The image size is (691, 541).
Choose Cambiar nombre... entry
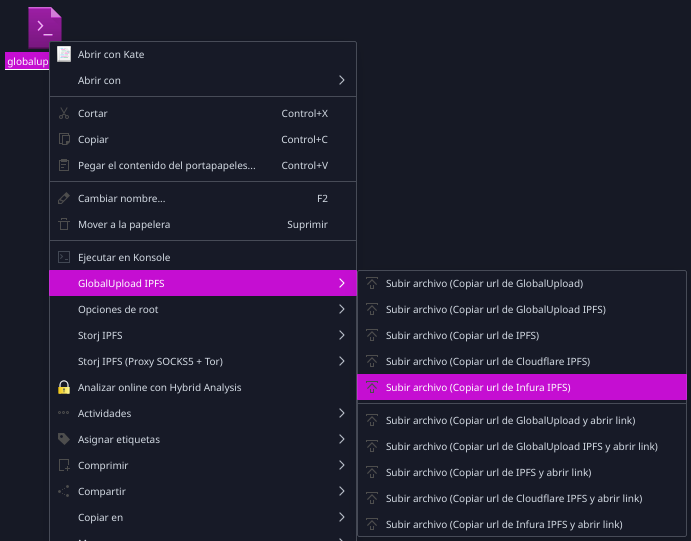pos(203,198)
